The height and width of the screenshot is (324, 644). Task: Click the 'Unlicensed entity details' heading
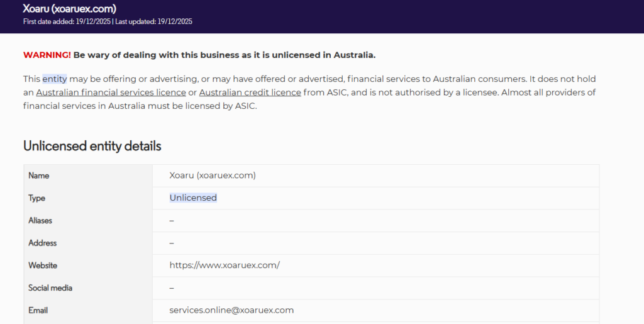tap(92, 146)
